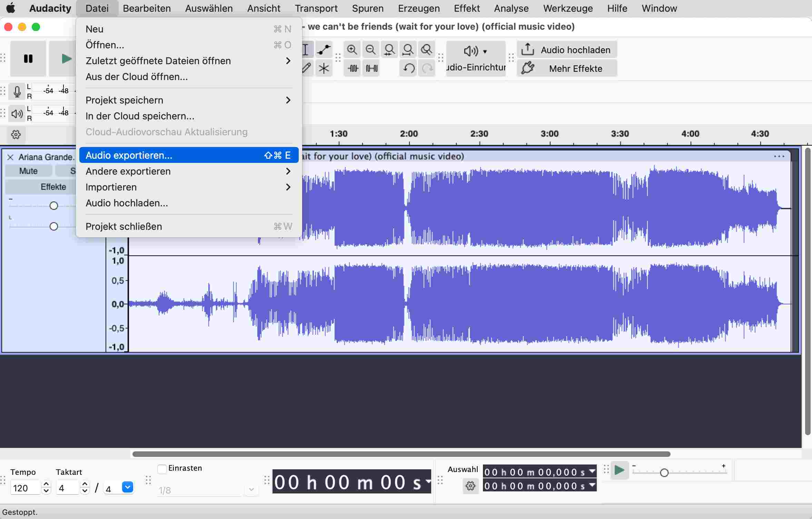This screenshot has width=812, height=519.
Task: Open the playback volume dropdown
Action: [x=475, y=51]
